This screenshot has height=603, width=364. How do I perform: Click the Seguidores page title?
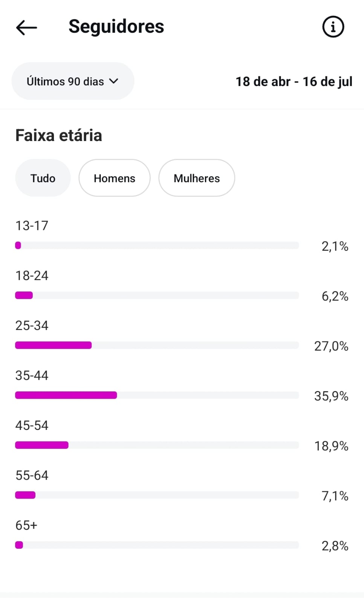tap(116, 27)
